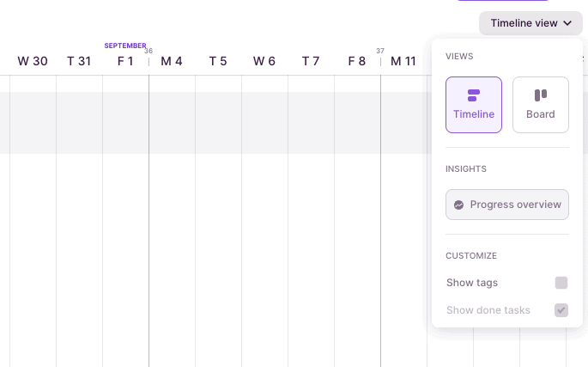Click the W 30 date header
Image resolution: width=588 pixels, height=367 pixels.
[33, 61]
